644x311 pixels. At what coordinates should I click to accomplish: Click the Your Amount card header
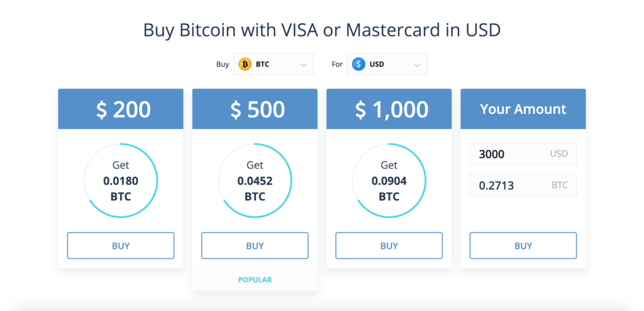523,109
